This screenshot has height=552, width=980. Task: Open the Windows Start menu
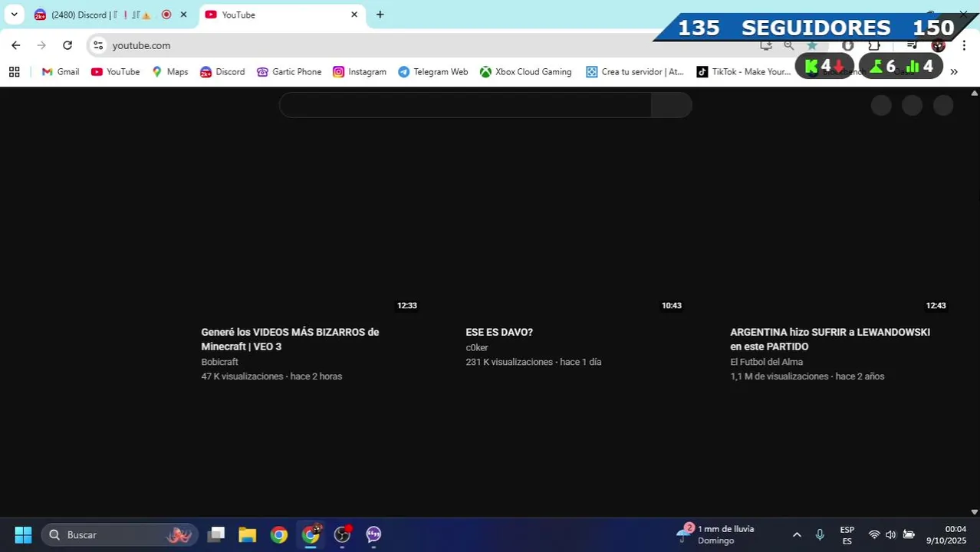click(x=23, y=534)
